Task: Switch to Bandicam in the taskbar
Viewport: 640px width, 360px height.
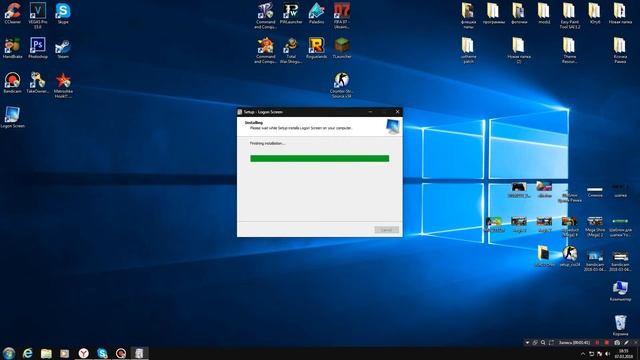Action: pos(121,353)
